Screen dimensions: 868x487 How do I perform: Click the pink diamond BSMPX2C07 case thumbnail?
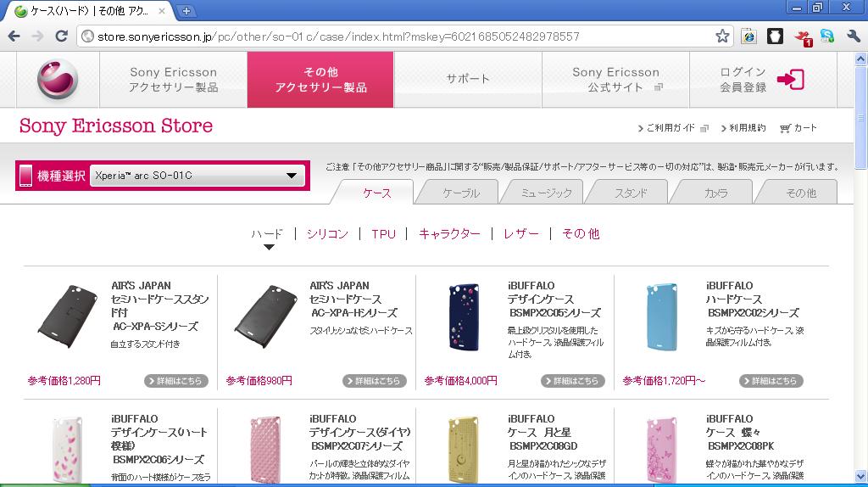[x=265, y=450]
